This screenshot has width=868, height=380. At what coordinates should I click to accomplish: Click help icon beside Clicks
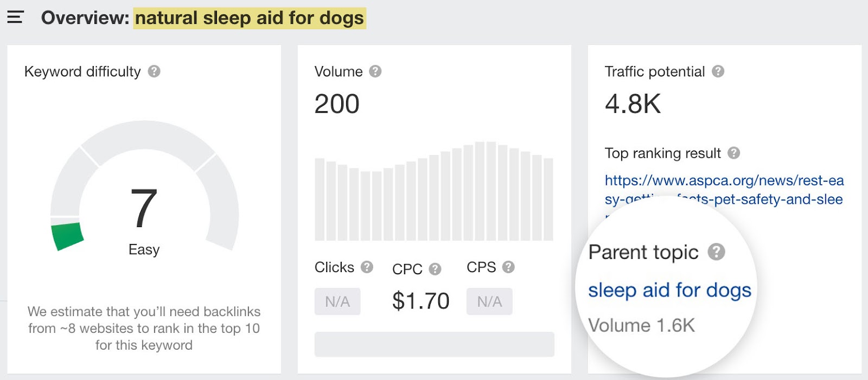pyautogui.click(x=367, y=267)
